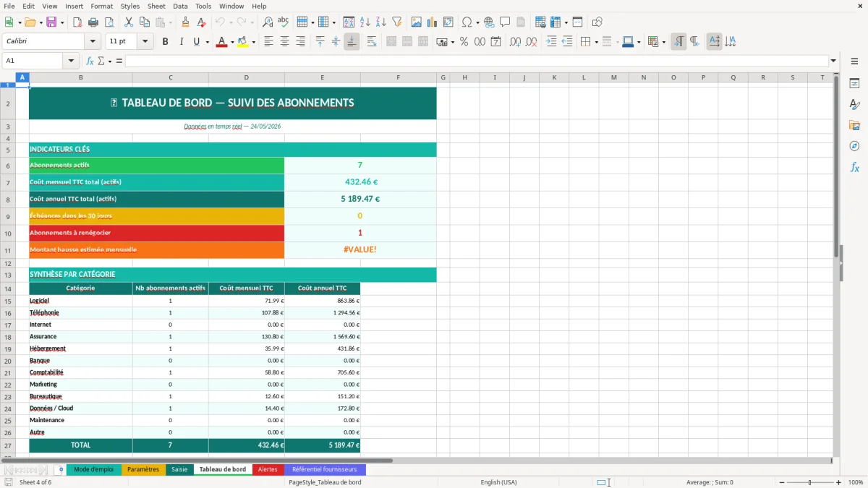Open Font Color dropdown arrow
868x488 pixels.
click(x=231, y=42)
